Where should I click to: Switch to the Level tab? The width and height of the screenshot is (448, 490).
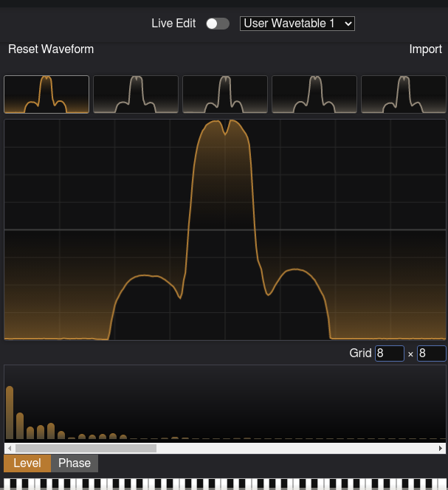(27, 463)
